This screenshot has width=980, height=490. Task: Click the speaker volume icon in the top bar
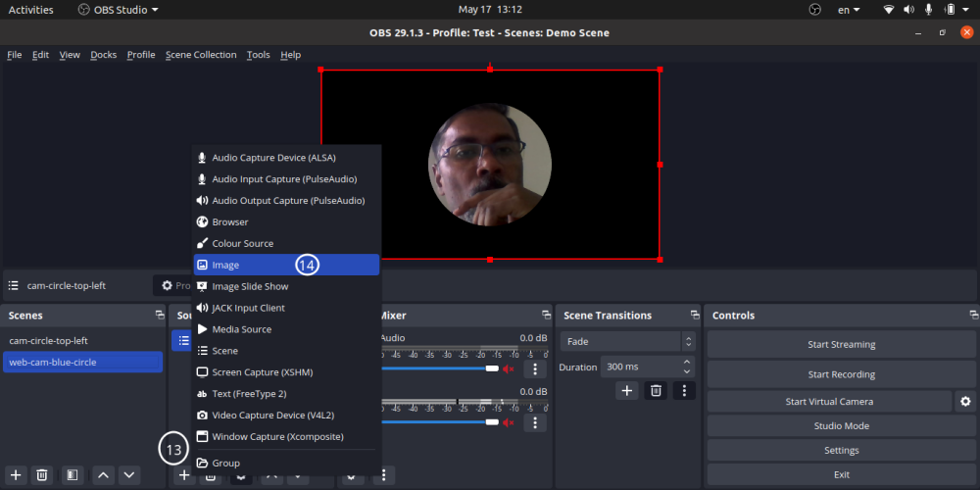908,10
